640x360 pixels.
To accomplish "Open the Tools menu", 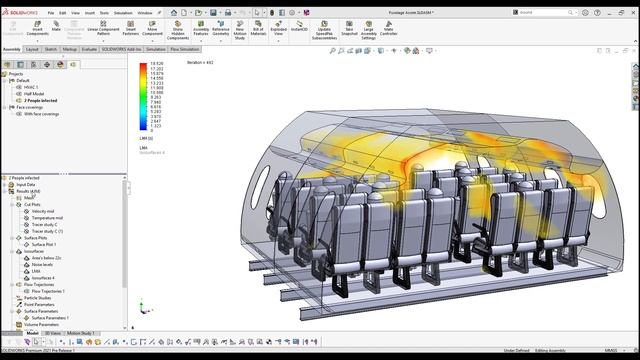I will 104,13.
